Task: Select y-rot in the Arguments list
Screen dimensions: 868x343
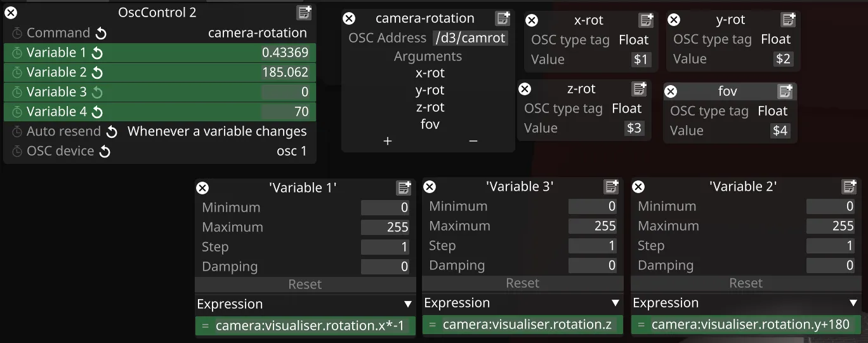Action: click(x=430, y=90)
